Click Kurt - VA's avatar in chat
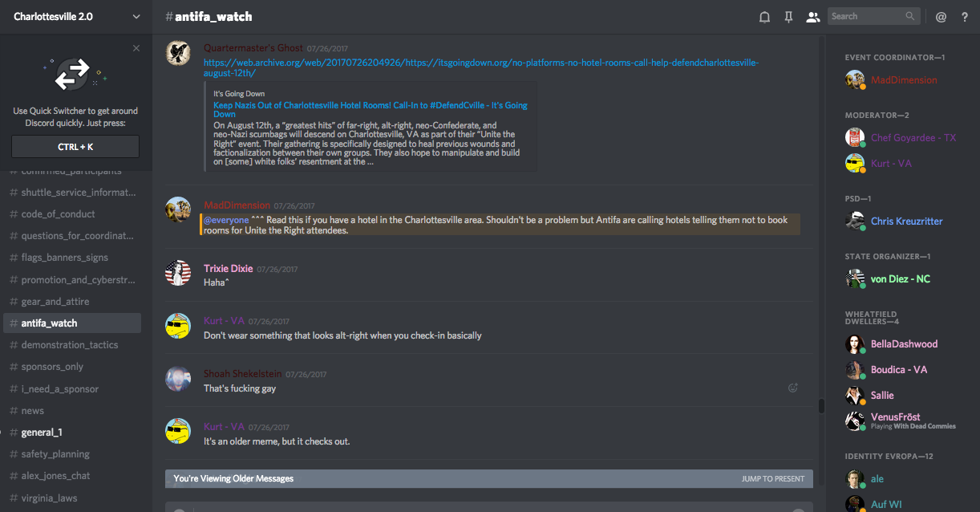980x512 pixels. tap(177, 326)
